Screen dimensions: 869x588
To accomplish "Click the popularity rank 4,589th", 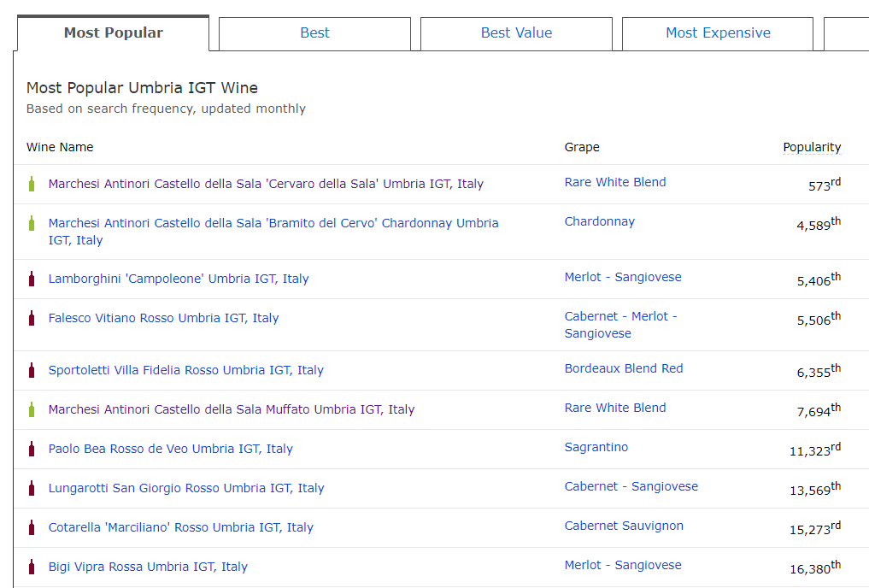I will coord(819,224).
